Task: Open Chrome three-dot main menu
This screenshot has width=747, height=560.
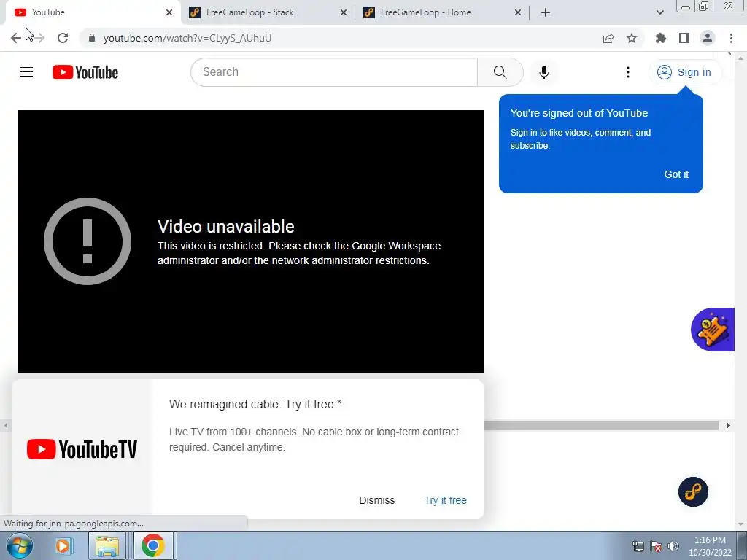Action: (x=731, y=38)
